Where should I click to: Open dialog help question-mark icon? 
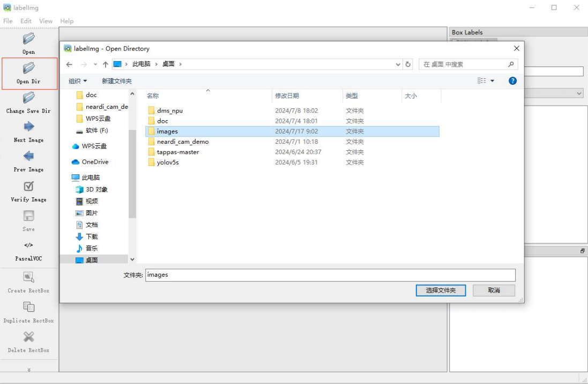click(x=512, y=80)
